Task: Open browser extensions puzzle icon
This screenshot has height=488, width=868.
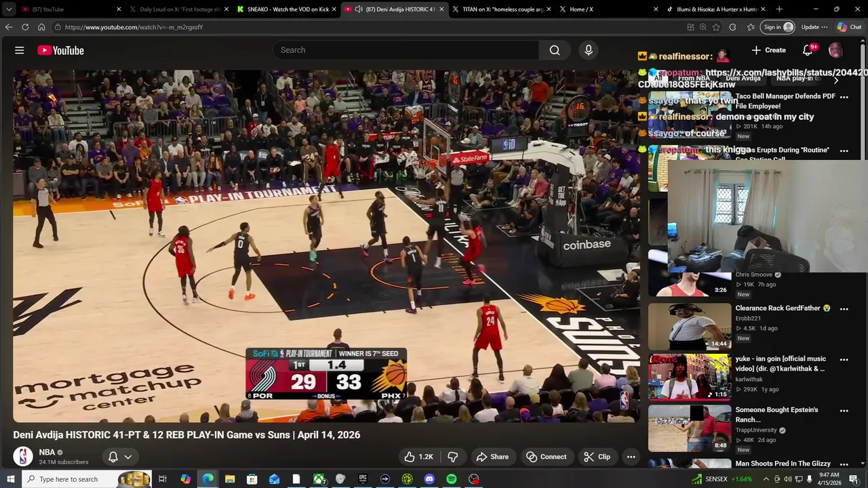Action: pyautogui.click(x=733, y=27)
